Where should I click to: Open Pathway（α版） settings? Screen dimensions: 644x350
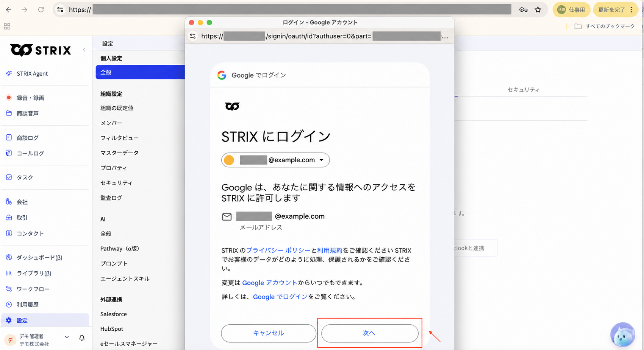[120, 249]
